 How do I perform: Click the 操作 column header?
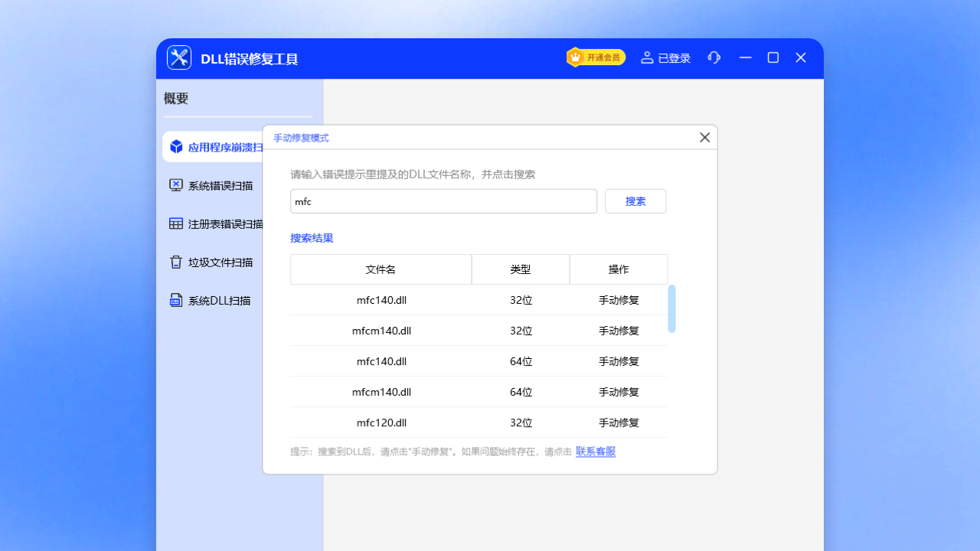tap(619, 269)
